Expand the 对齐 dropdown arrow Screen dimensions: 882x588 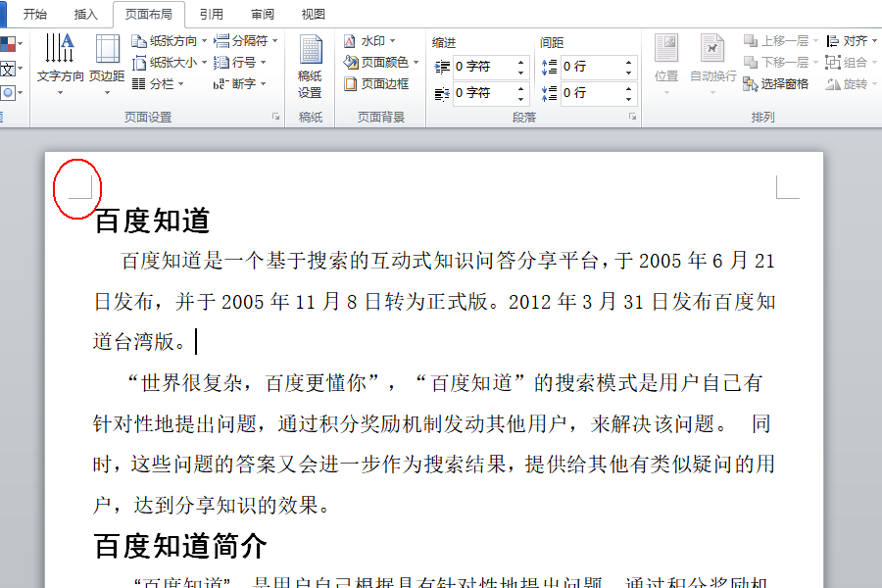[x=875, y=41]
